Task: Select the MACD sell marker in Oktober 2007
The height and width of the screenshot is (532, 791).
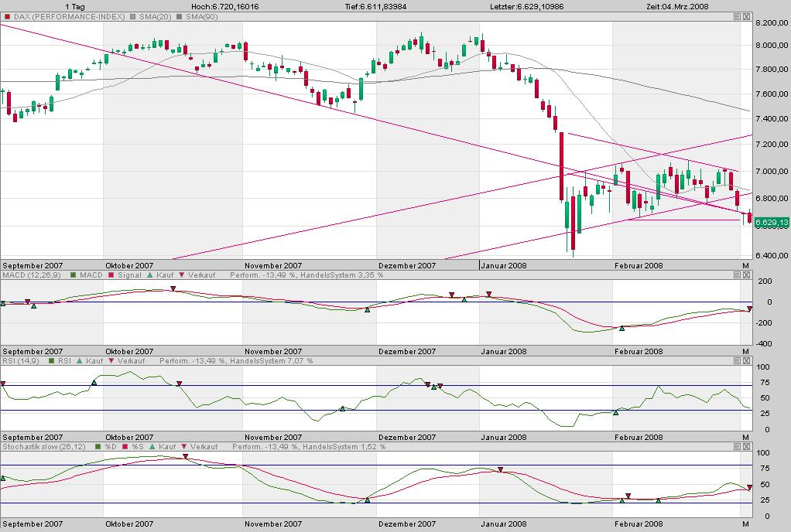Action: click(173, 288)
